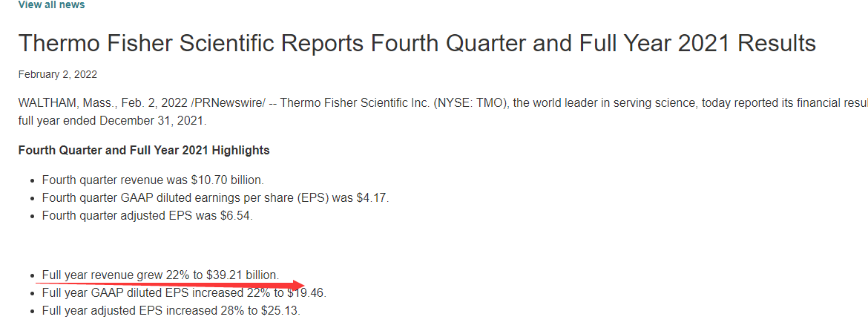
Task: Click the fourth quarter adjusted EPS bullet
Action: [148, 216]
